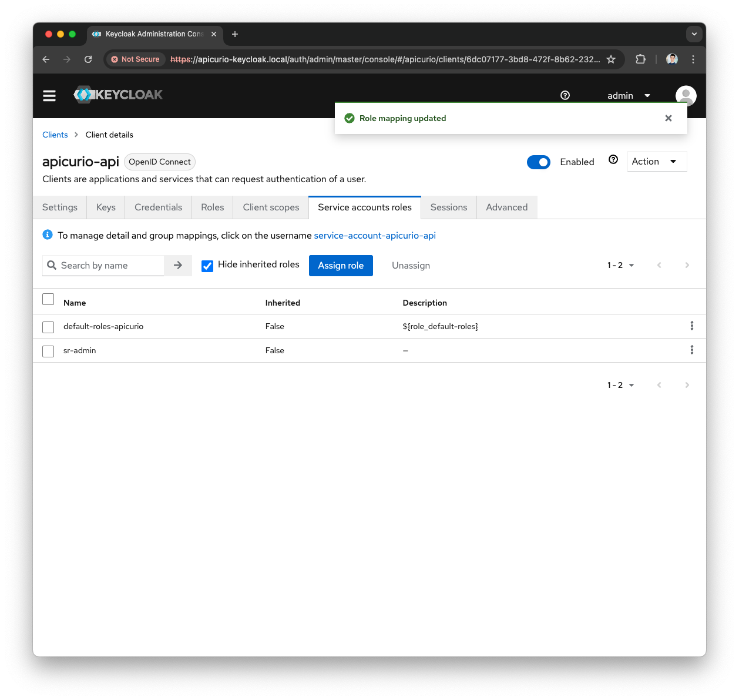The width and height of the screenshot is (739, 700).
Task: Click the default-roles-apicurio role name
Action: pyautogui.click(x=103, y=326)
